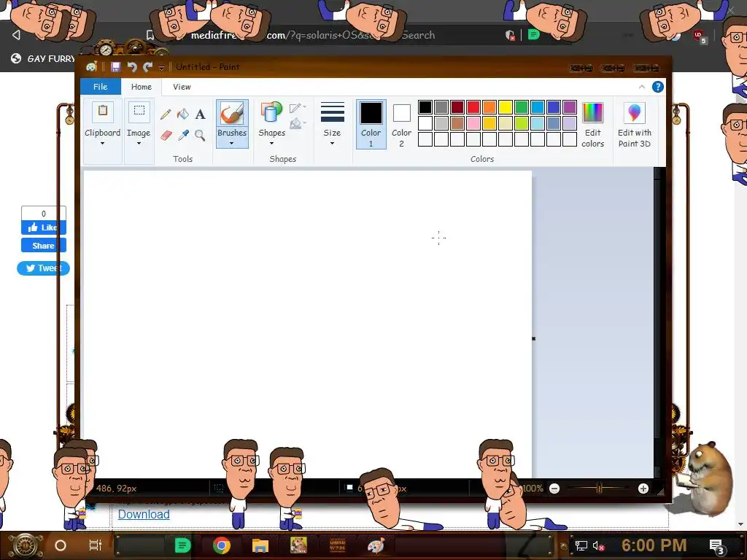Pick the orange color swatch
747x560 pixels.
tap(489, 107)
